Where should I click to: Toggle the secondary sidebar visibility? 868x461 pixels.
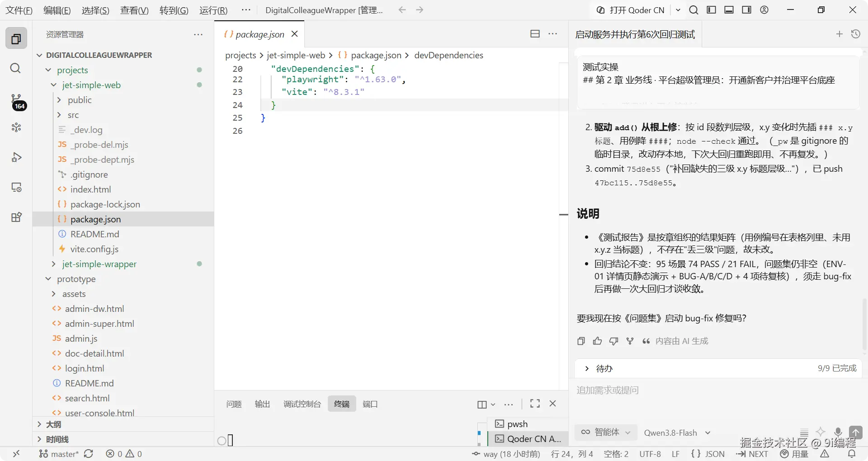pyautogui.click(x=747, y=10)
